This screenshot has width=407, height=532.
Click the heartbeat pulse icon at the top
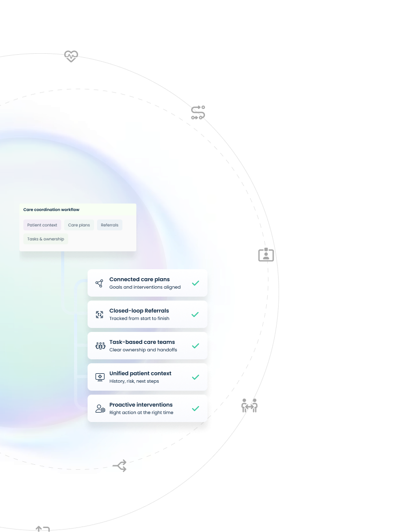coord(71,56)
